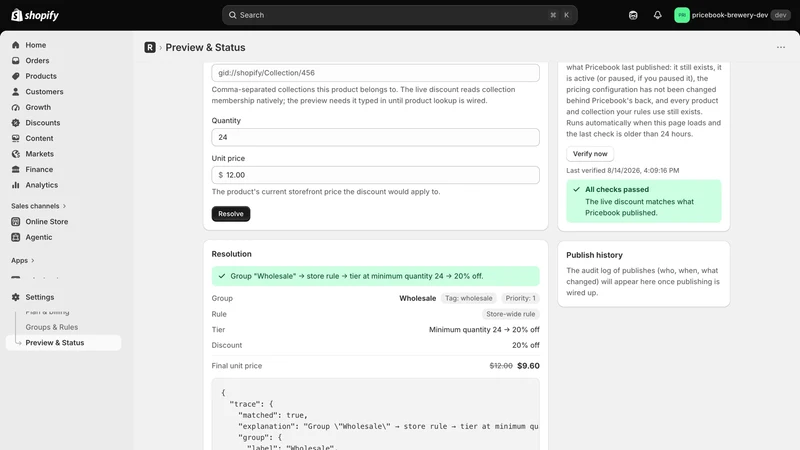Click the 'Store-wide rule' badge

510,314
